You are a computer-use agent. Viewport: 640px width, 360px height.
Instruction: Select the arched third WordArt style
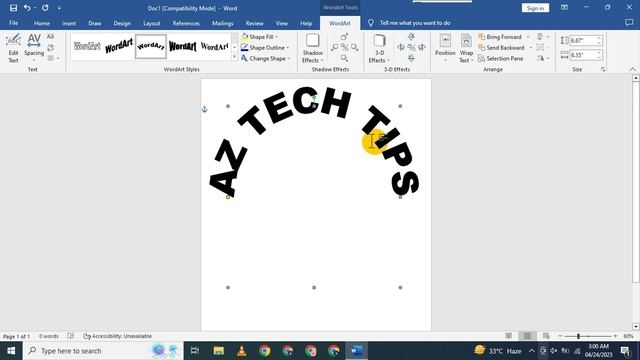click(x=151, y=46)
